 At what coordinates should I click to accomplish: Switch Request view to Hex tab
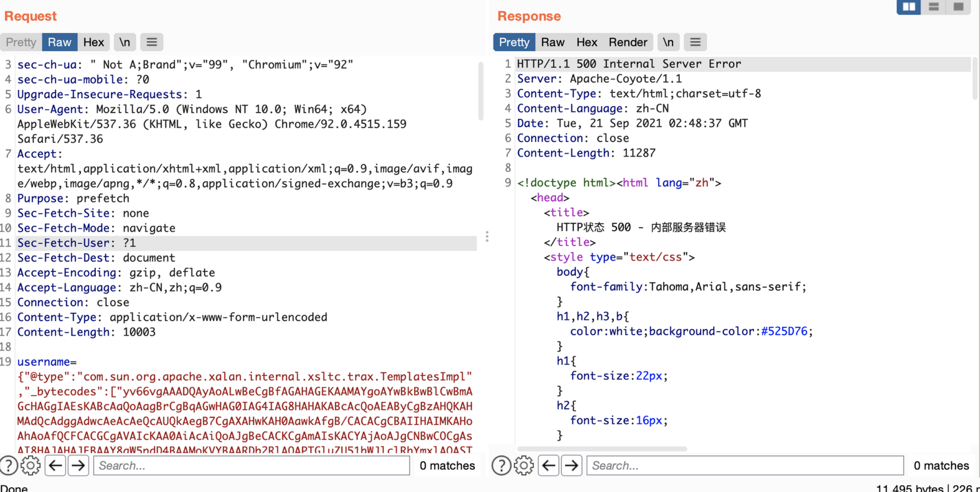coord(93,42)
